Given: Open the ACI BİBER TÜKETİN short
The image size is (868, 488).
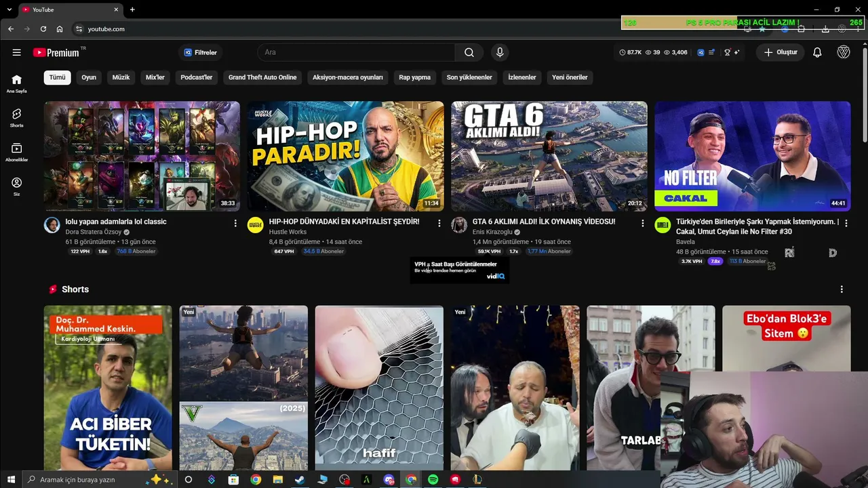Looking at the screenshot, I should 108,388.
